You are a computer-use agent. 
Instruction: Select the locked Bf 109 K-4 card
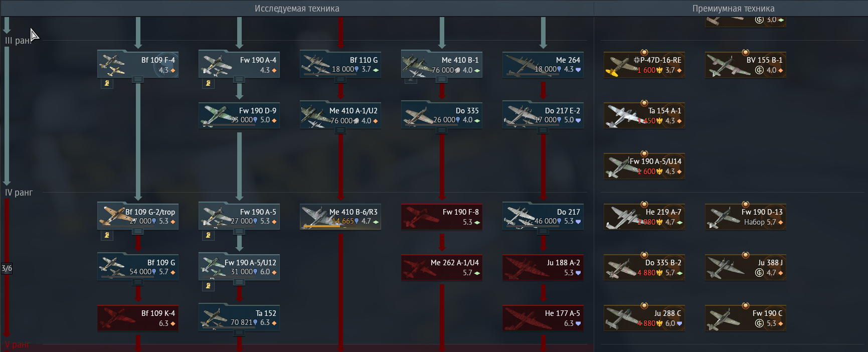[x=138, y=317]
